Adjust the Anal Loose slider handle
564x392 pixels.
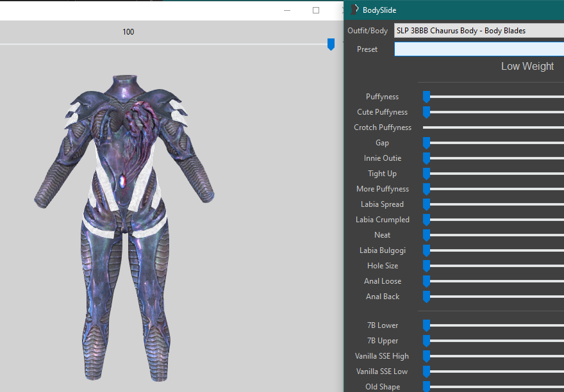[427, 281]
